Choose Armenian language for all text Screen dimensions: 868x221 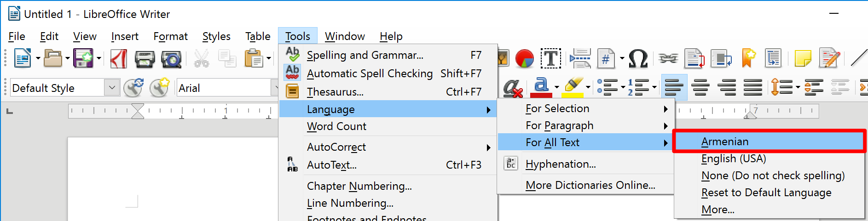pos(769,142)
